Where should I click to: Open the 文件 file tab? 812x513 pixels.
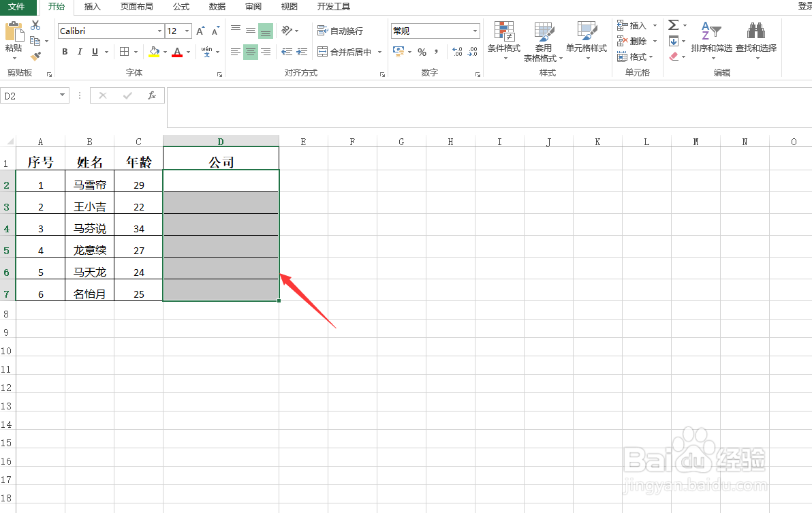click(x=16, y=7)
